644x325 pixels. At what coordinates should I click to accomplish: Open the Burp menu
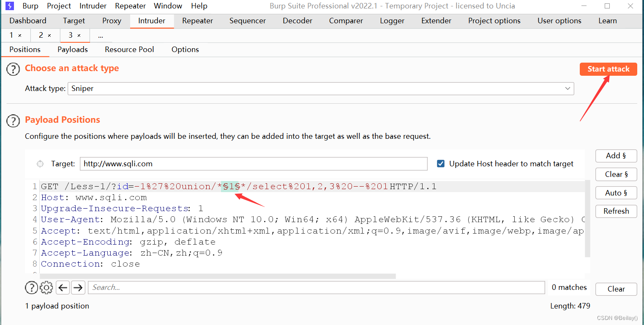(x=30, y=6)
